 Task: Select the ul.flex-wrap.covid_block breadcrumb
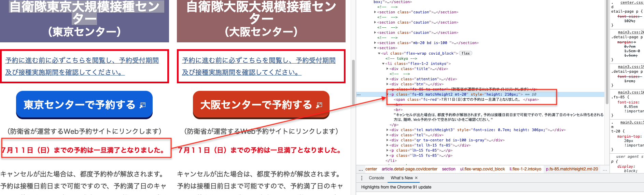click(482, 169)
